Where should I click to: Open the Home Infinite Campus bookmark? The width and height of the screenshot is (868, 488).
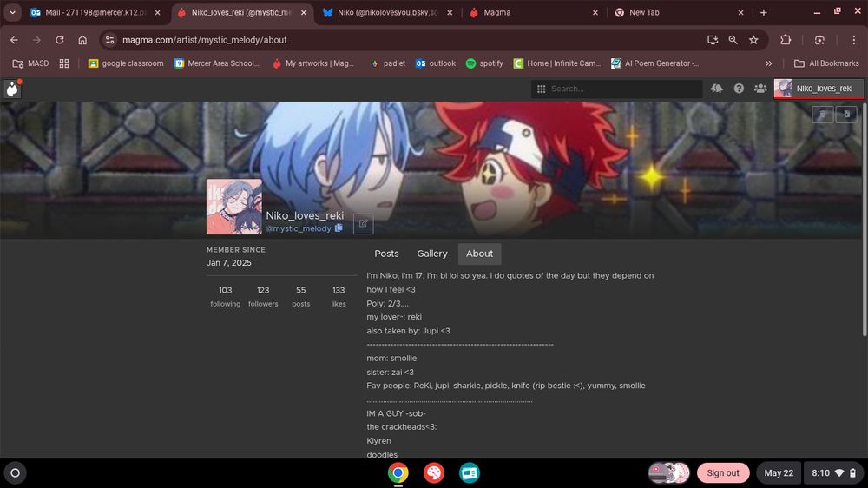[557, 63]
